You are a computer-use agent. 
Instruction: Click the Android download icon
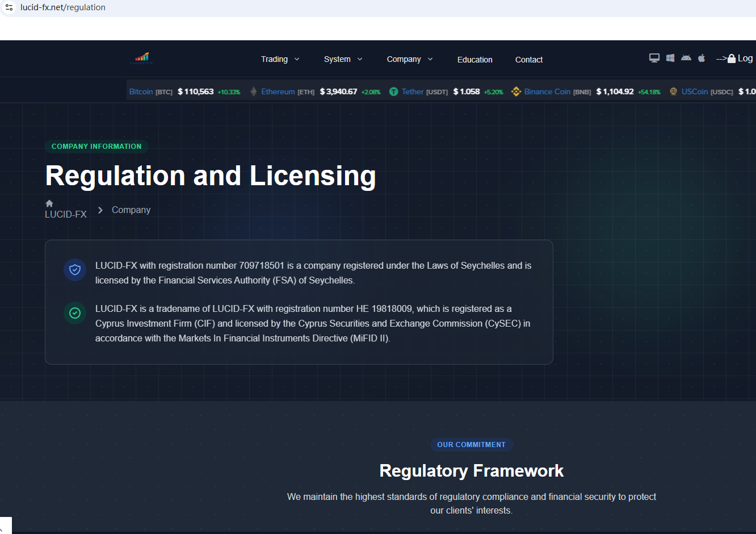686,58
